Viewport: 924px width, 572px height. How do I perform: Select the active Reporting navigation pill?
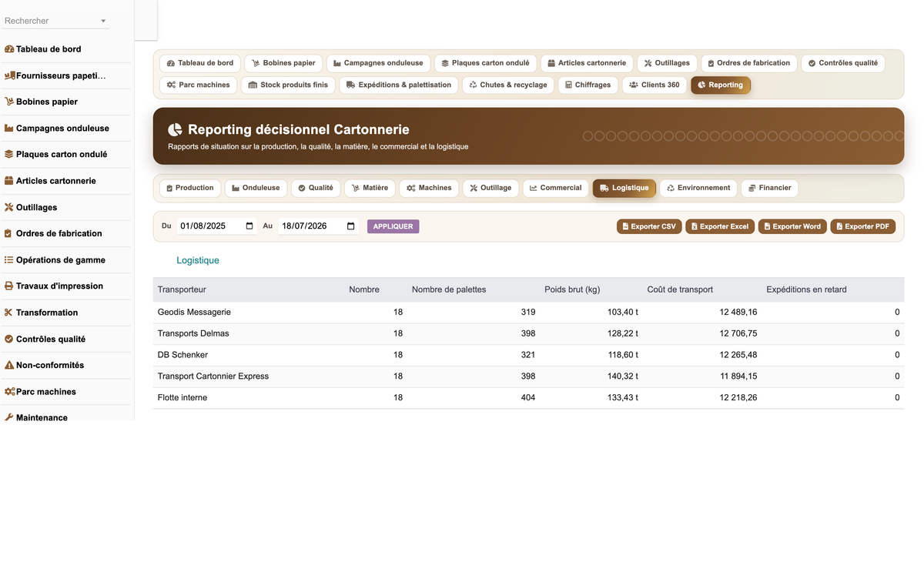pyautogui.click(x=721, y=85)
